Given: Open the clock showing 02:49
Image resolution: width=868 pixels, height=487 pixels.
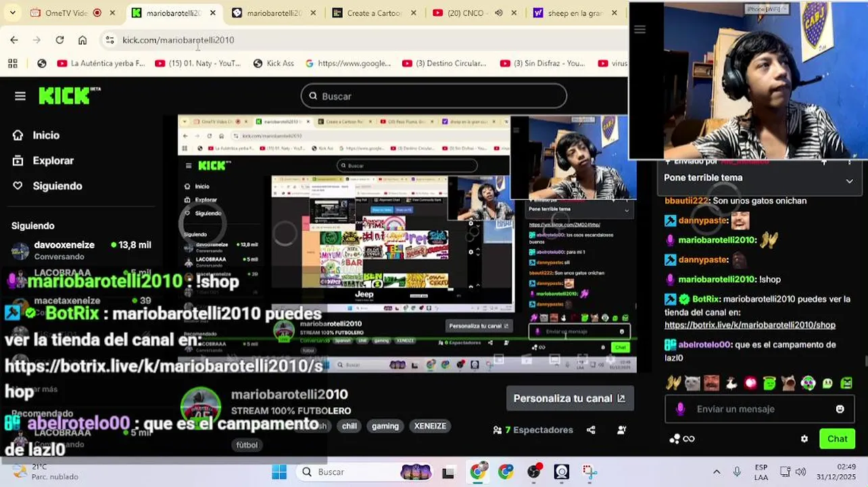Looking at the screenshot, I should point(837,472).
